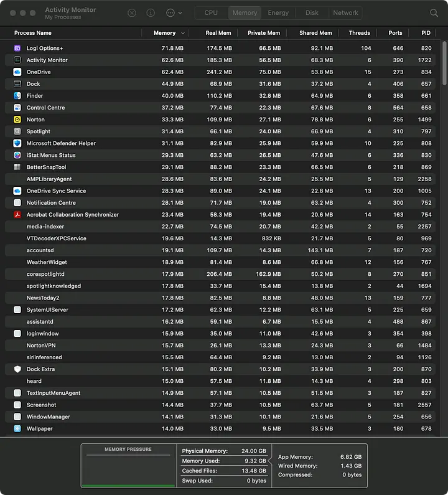
Task: Select the corespotlightd process
Action: click(220, 274)
